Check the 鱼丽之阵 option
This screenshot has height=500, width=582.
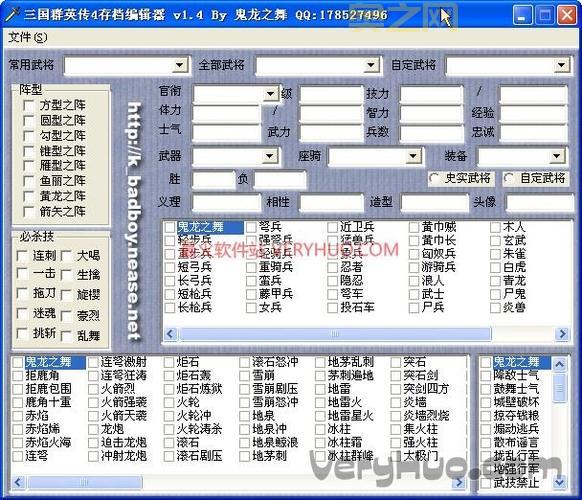[x=29, y=181]
